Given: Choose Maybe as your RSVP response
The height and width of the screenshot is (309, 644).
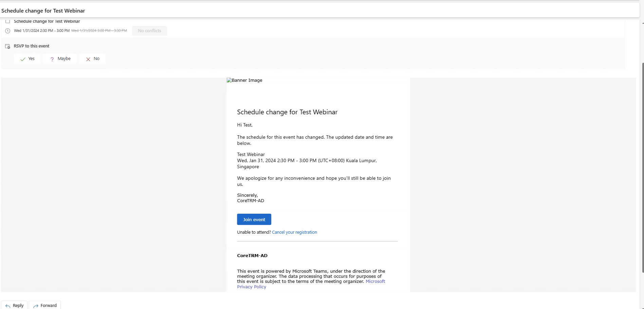Looking at the screenshot, I should click(60, 58).
